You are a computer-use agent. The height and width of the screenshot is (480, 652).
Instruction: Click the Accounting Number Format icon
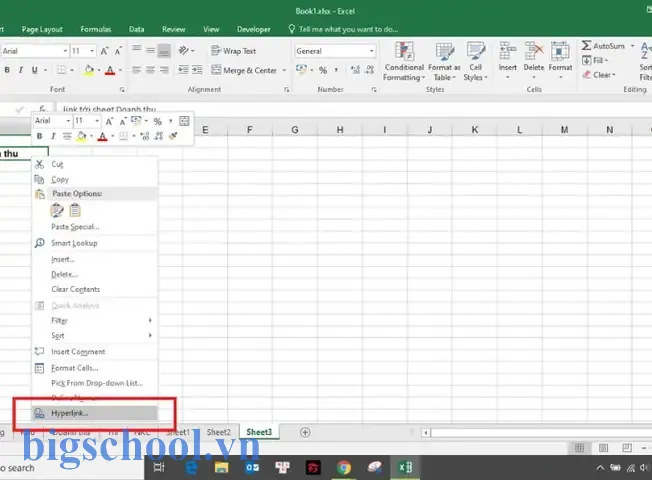(301, 69)
